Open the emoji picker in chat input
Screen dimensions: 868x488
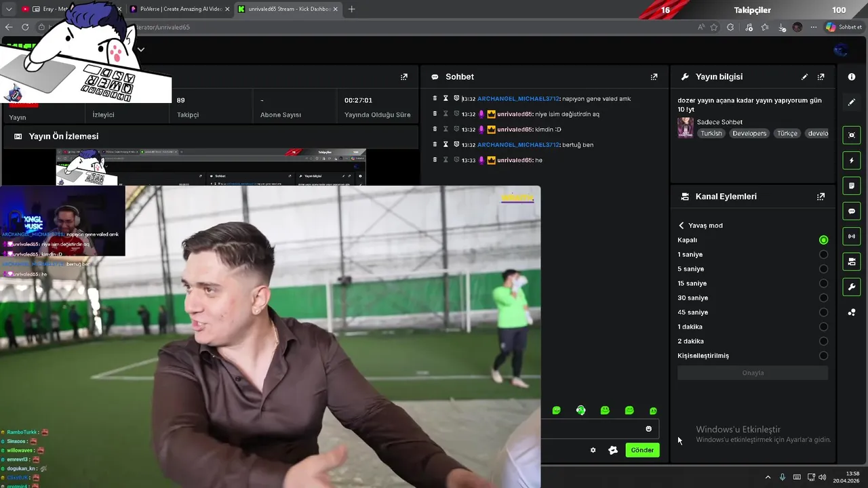tap(648, 429)
